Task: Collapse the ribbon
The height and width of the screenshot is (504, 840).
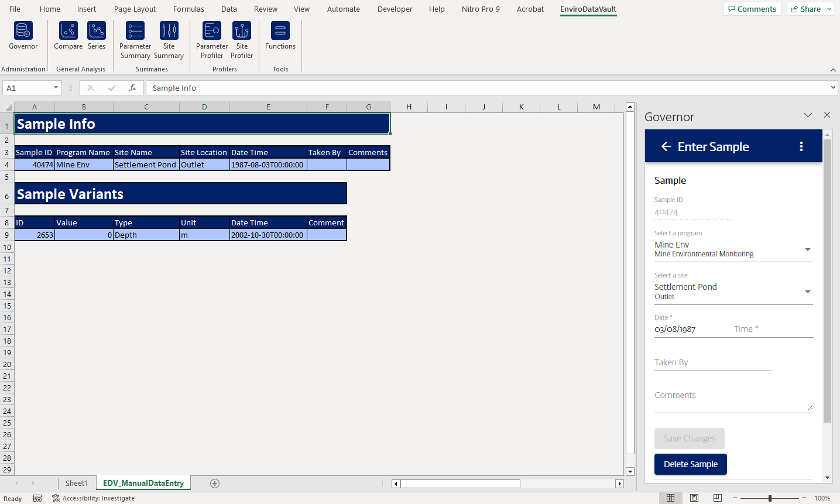Action: click(x=833, y=70)
